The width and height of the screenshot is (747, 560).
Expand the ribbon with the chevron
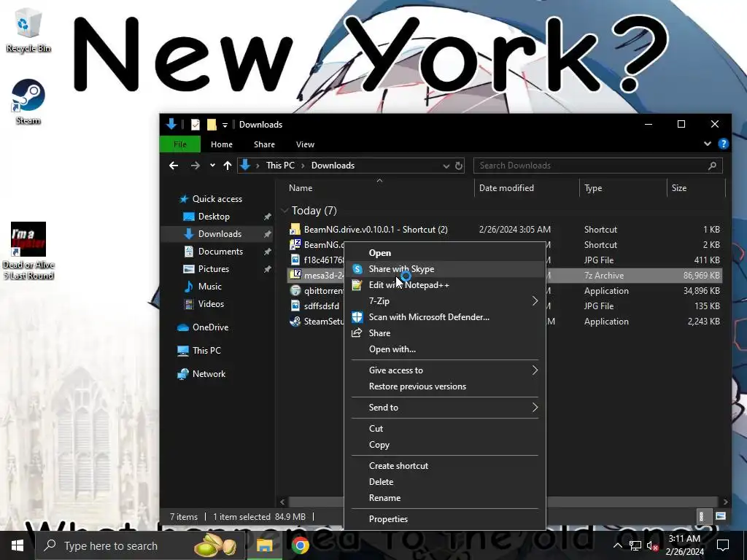click(x=708, y=144)
